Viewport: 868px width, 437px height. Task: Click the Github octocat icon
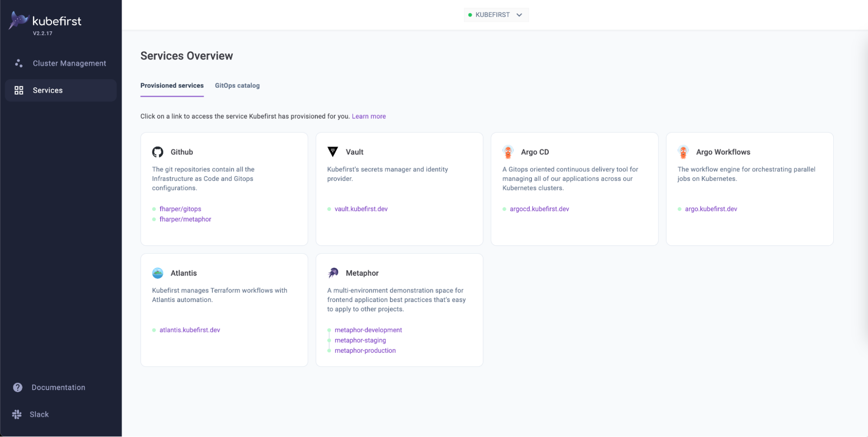(158, 152)
